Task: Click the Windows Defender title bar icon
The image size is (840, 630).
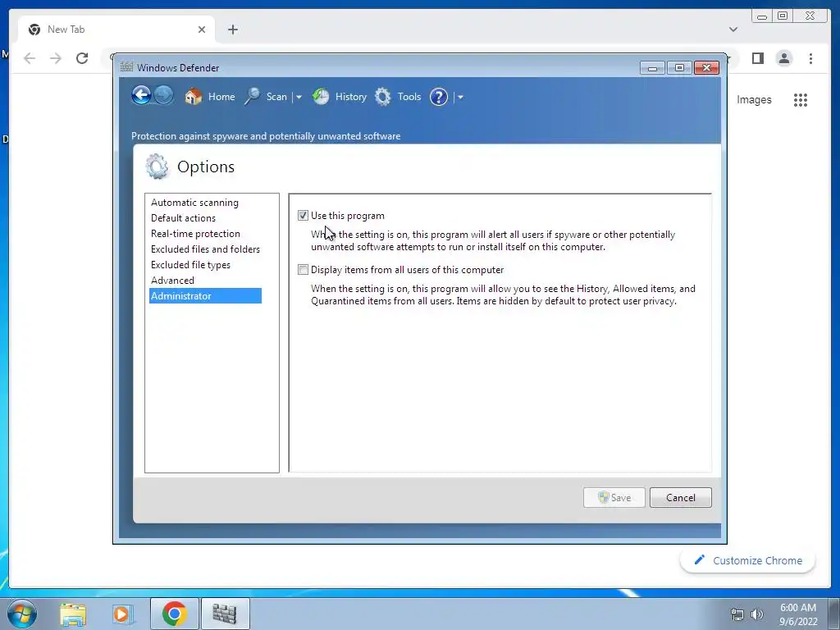Action: (x=126, y=67)
